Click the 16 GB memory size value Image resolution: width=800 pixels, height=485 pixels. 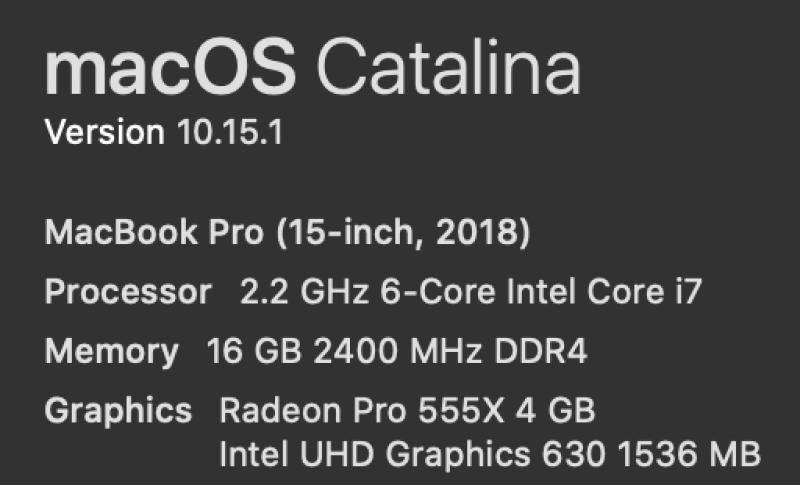[254, 351]
